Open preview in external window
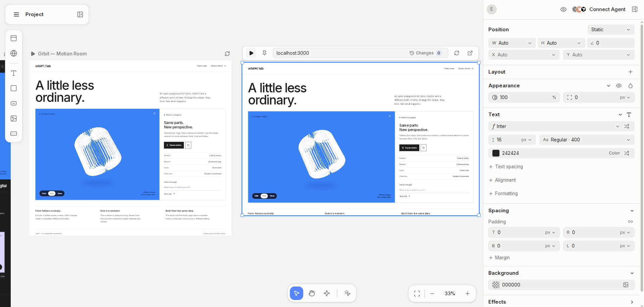Image resolution: width=644 pixels, height=307 pixels. tap(470, 53)
